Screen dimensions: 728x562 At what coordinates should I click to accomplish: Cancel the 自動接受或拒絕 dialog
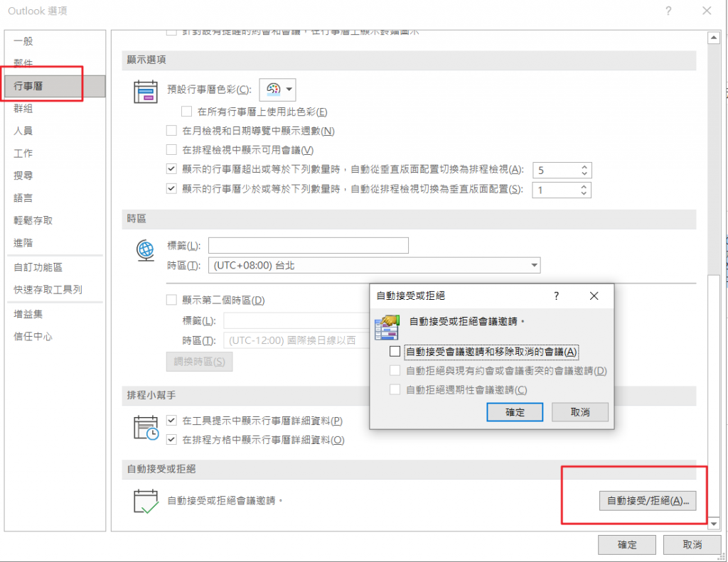coord(580,412)
